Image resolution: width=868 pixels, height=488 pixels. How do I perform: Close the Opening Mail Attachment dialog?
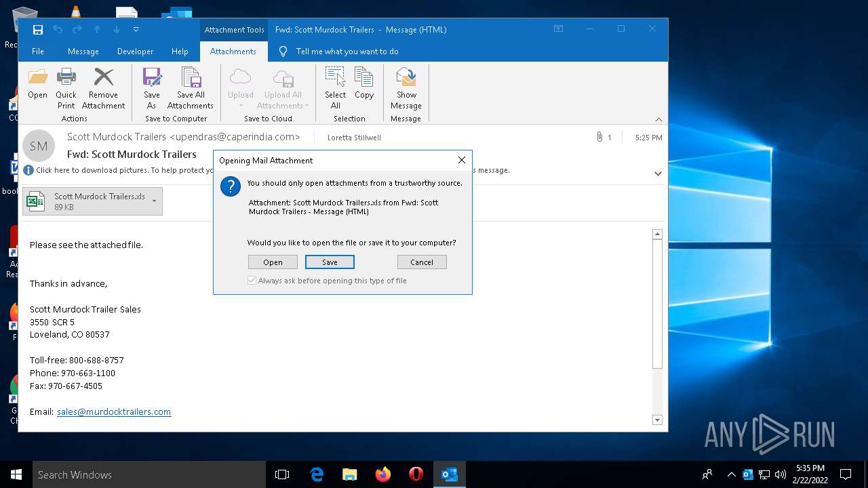pos(462,160)
